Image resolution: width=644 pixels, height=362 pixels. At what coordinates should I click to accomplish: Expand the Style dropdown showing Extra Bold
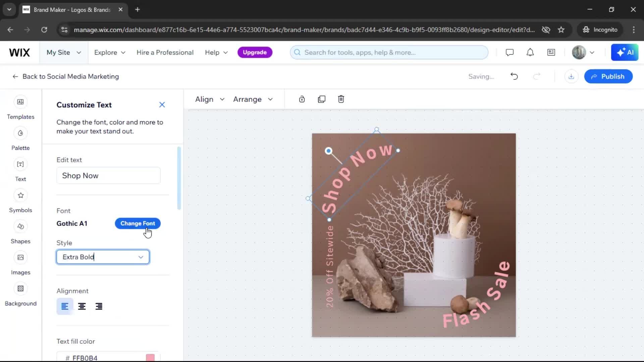(103, 257)
